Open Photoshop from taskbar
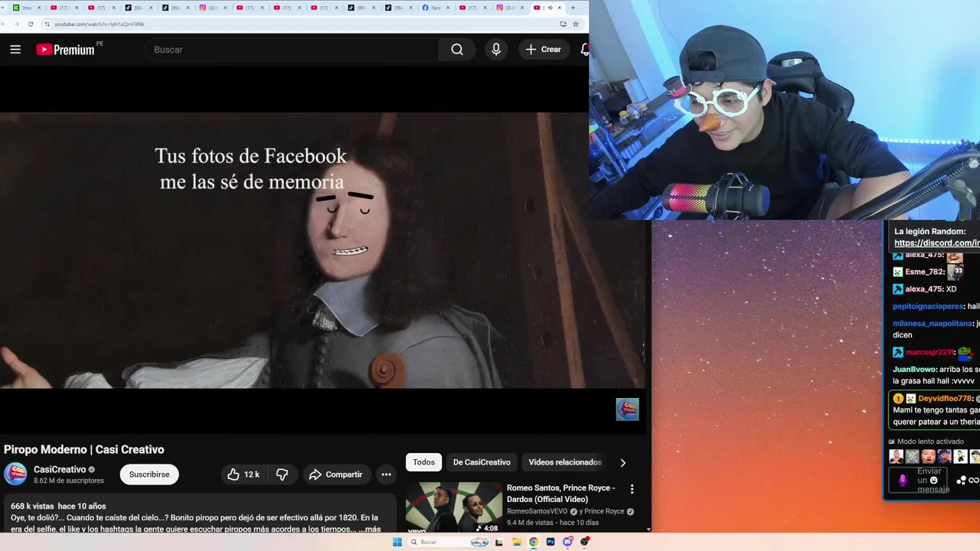This screenshot has width=980, height=551. pyautogui.click(x=550, y=542)
